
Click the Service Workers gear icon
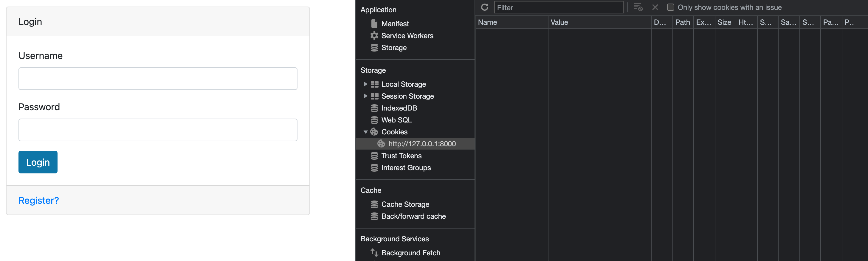pos(374,35)
